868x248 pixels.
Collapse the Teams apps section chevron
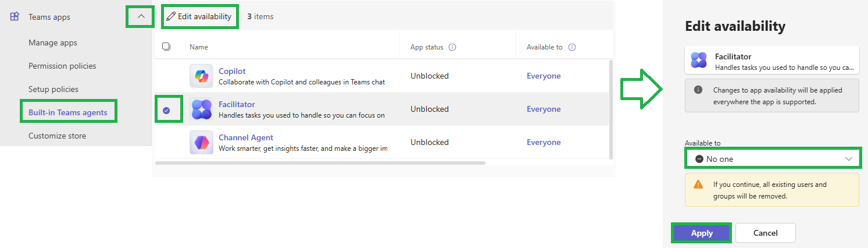pos(141,17)
